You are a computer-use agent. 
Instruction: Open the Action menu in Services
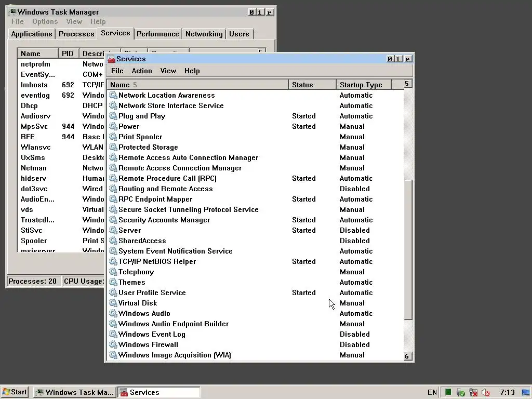click(x=142, y=71)
